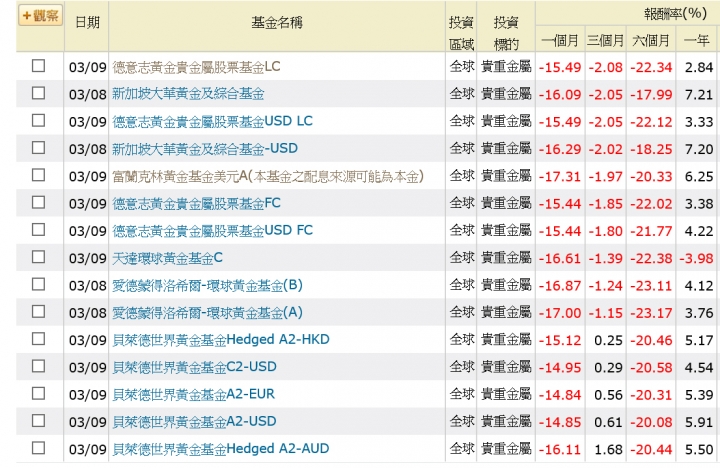Open 愛德蒙得洛希爾-環球黃金基金(B) link
This screenshot has width=720, height=468.
[x=208, y=286]
